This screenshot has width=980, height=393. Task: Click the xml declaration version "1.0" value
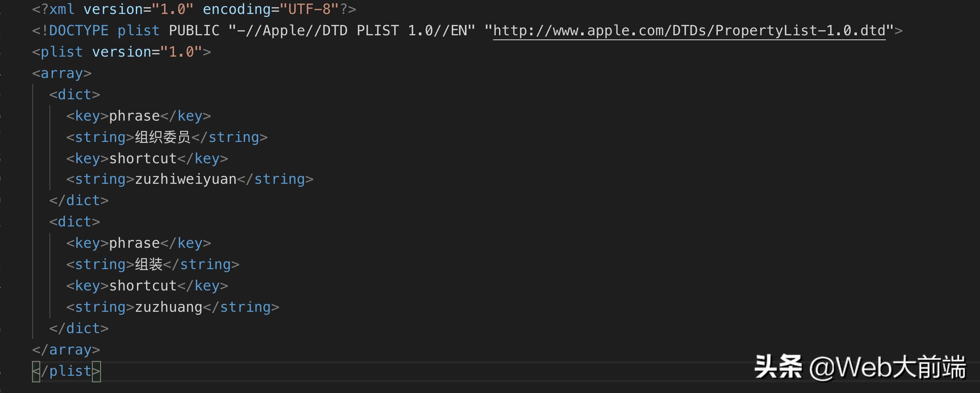coord(172,9)
